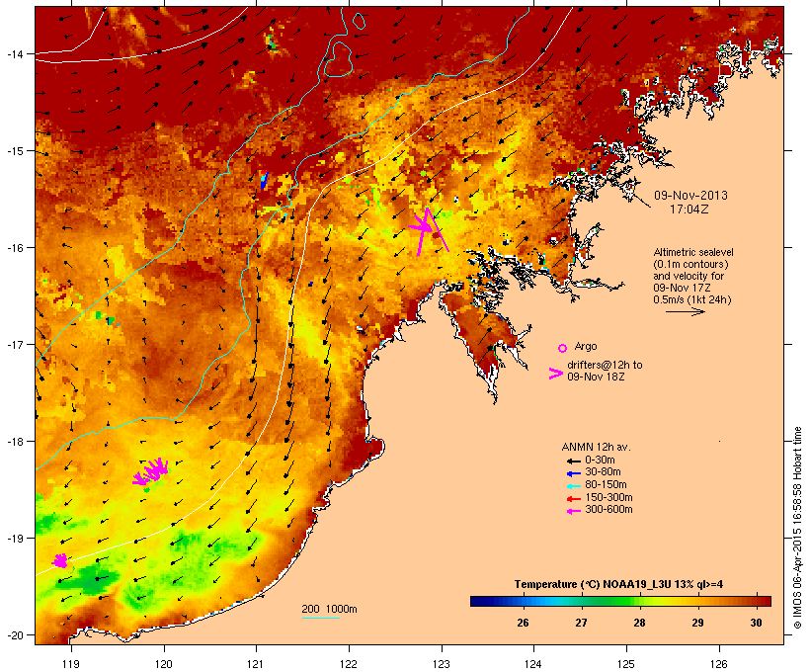Click the dark red 30°C end of colorbar
Viewport: 810px width, 672px height.
[x=764, y=601]
